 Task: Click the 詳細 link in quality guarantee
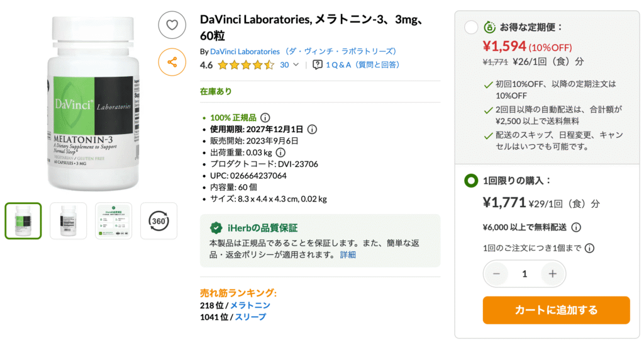pos(348,255)
